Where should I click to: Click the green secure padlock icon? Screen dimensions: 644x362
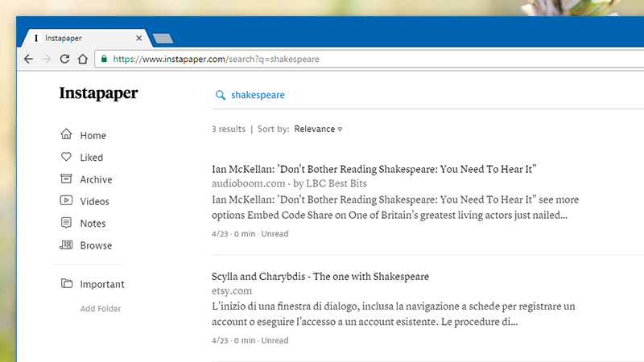104,59
